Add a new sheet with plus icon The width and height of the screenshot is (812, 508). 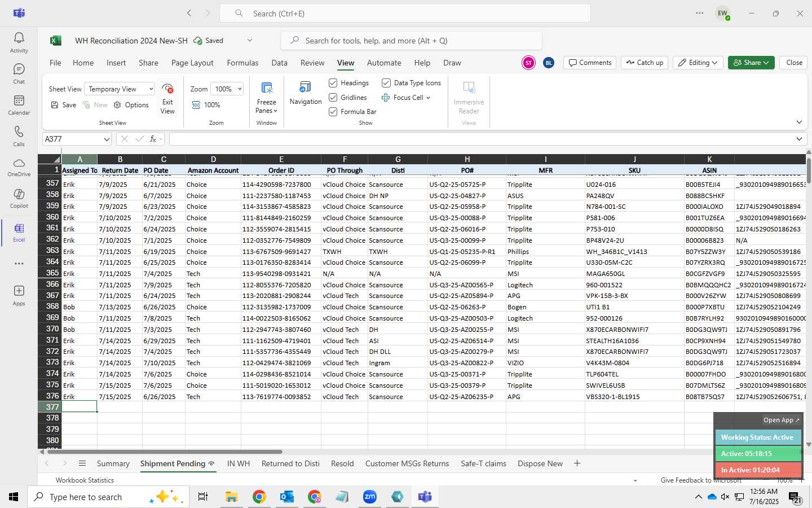(577, 463)
